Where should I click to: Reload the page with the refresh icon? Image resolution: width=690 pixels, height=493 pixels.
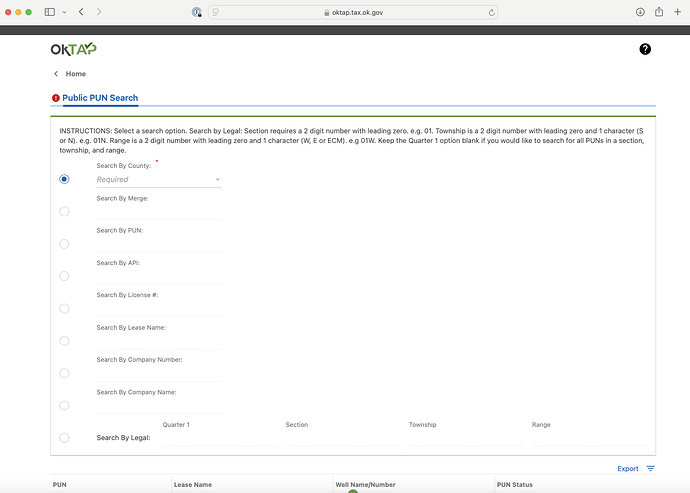click(492, 12)
